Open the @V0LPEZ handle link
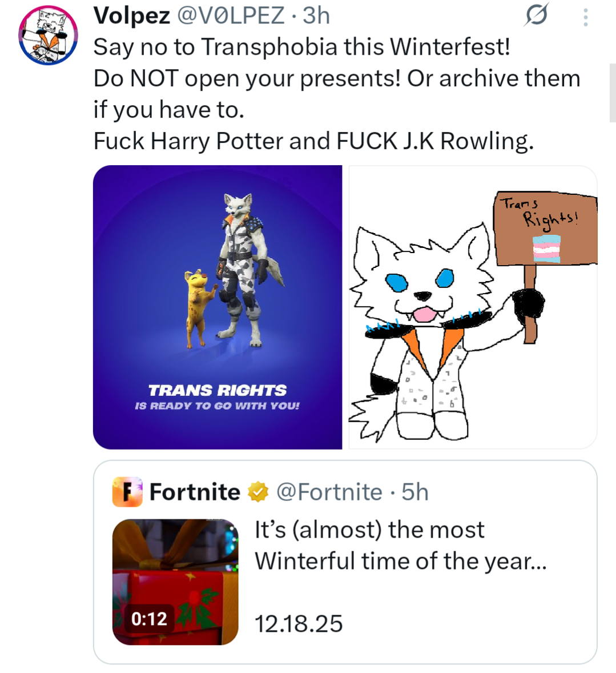This screenshot has height=673, width=616. (x=230, y=15)
